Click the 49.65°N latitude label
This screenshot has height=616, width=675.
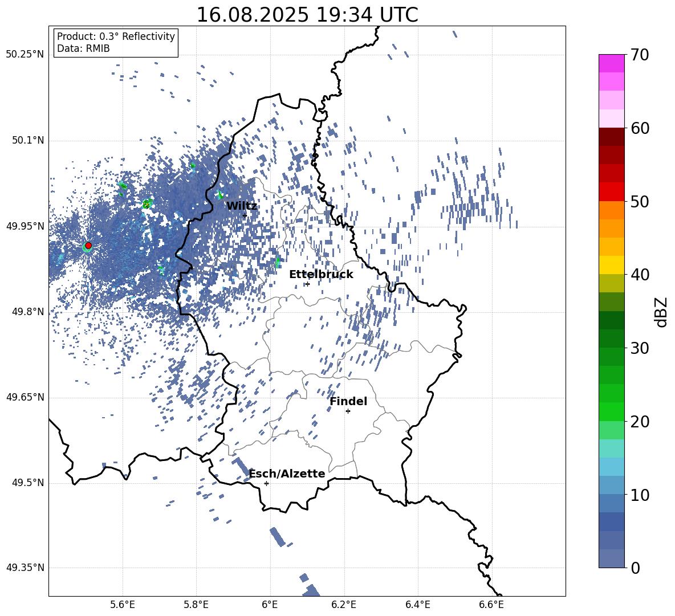click(x=26, y=397)
